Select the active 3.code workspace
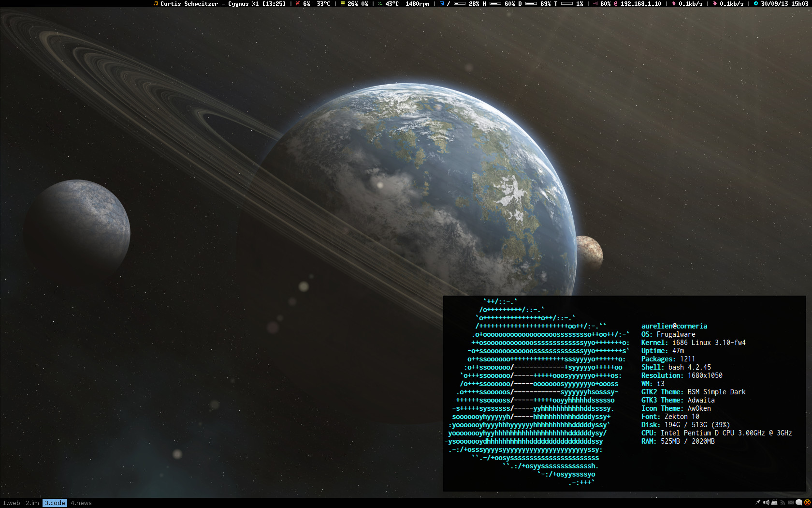This screenshot has height=508, width=812. pyautogui.click(x=55, y=503)
